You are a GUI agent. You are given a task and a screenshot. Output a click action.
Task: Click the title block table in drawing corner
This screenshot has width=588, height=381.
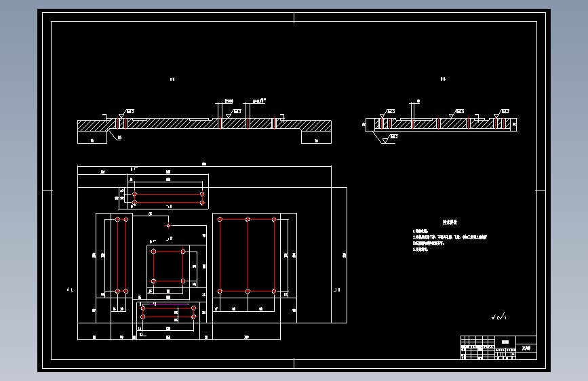pos(498,347)
